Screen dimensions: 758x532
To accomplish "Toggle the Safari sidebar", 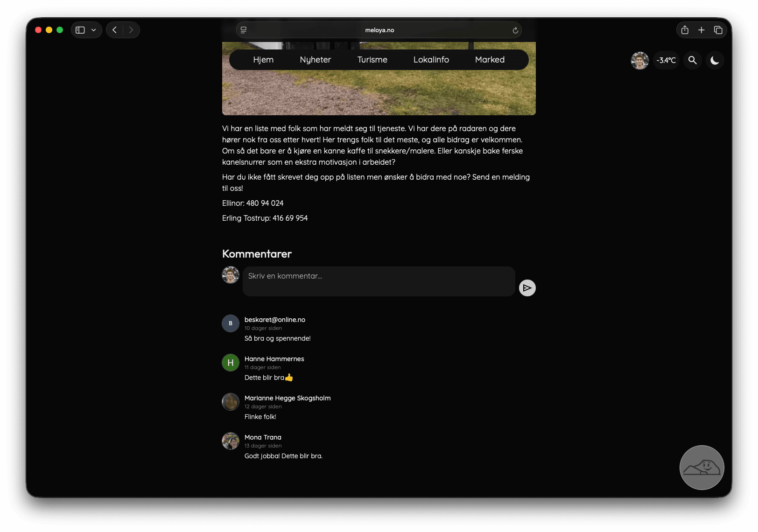I will 80,30.
